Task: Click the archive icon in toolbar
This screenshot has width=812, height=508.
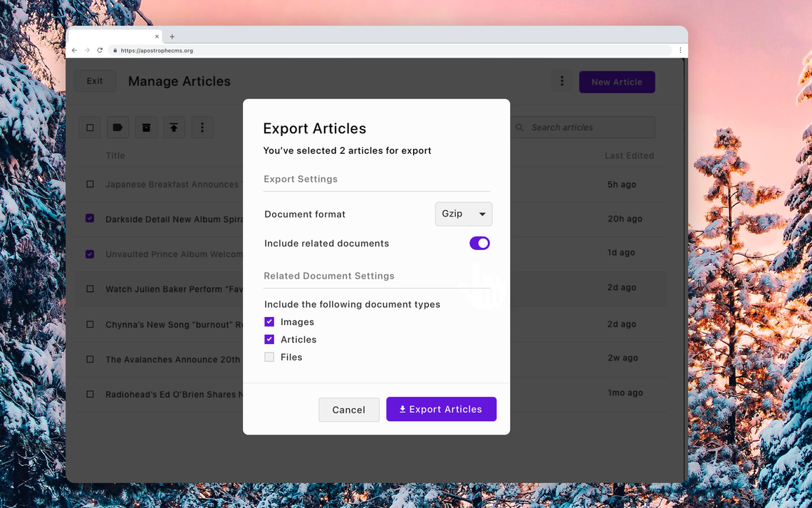Action: (146, 128)
